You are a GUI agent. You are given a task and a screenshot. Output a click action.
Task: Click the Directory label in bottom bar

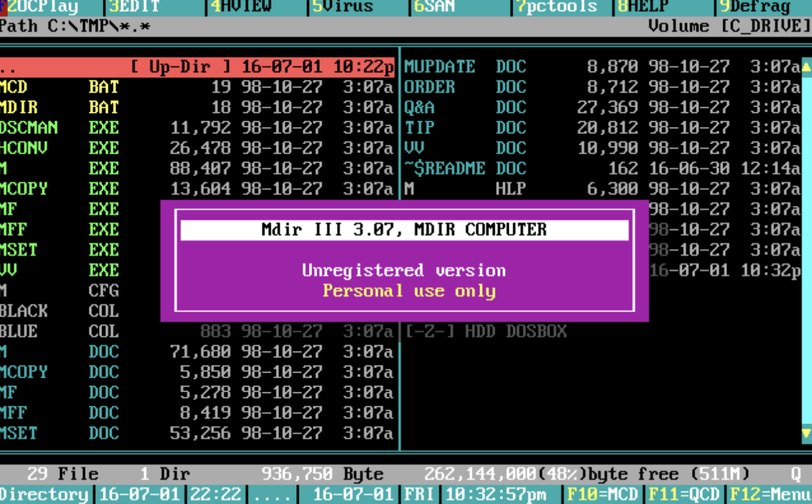(x=44, y=494)
